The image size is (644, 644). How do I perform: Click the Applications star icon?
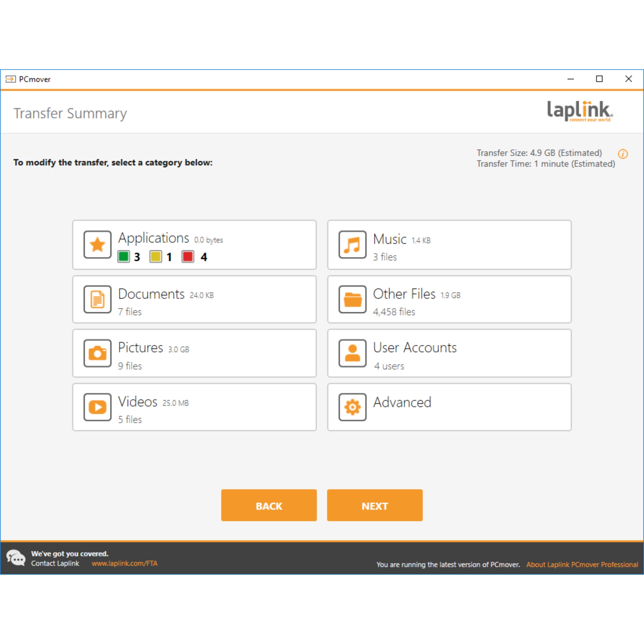click(x=97, y=244)
